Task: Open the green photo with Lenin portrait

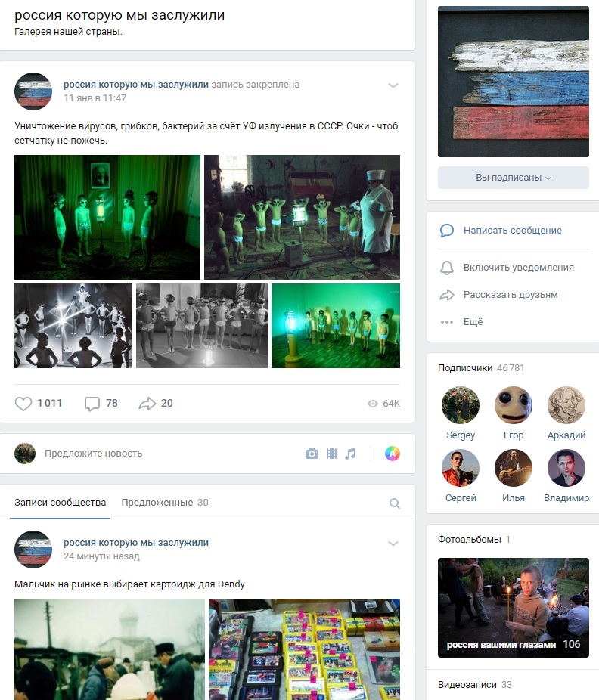Action: coord(107,217)
